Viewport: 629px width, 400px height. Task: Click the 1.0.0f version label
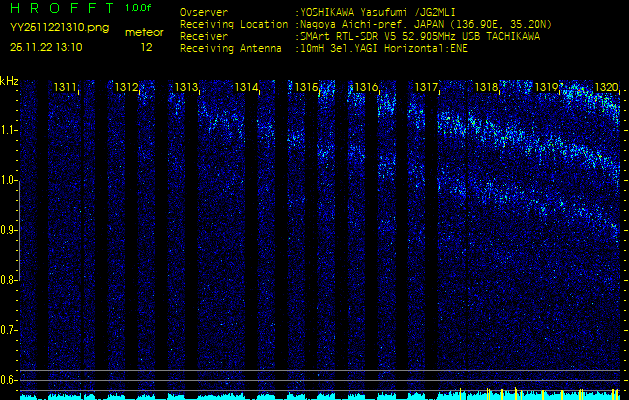pos(139,8)
